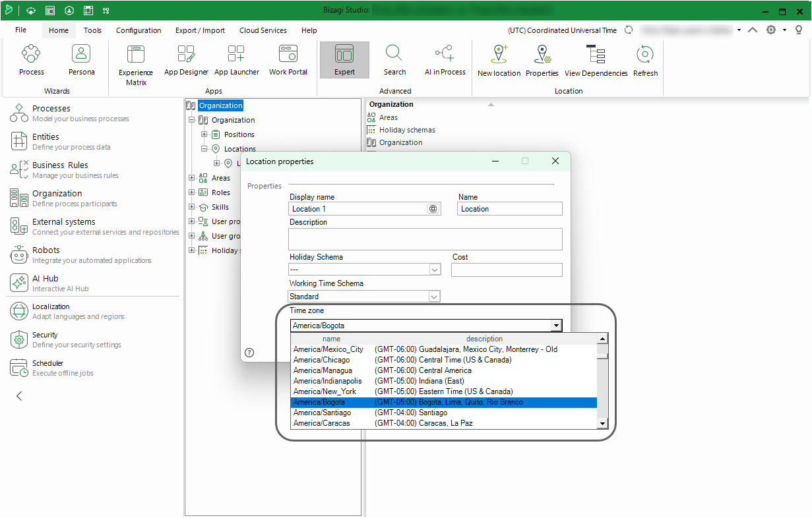Open the App Launcher
This screenshot has width=812, height=518.
pyautogui.click(x=236, y=61)
